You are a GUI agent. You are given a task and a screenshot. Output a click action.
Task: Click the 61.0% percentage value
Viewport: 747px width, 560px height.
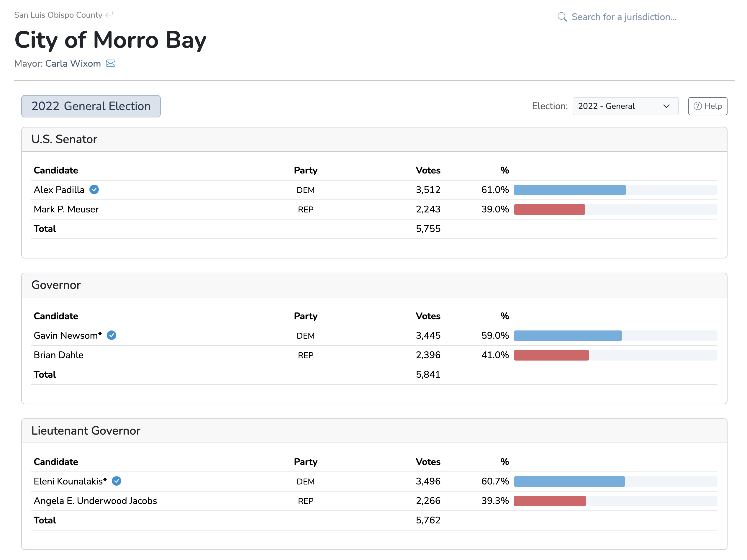point(495,190)
